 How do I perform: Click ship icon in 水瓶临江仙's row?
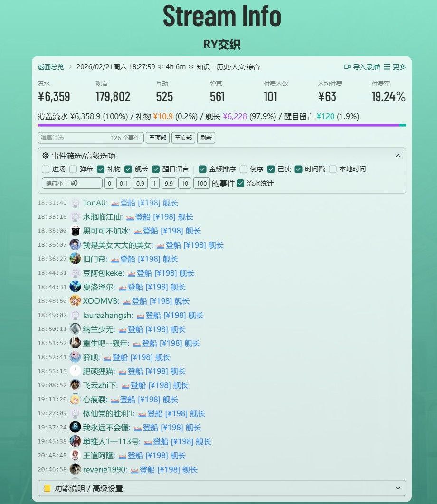130,218
